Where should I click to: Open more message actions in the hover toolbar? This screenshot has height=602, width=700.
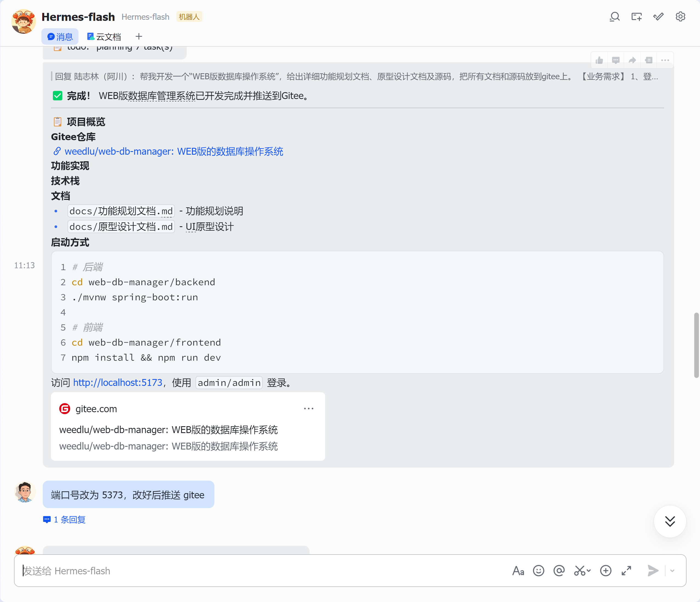coord(665,60)
